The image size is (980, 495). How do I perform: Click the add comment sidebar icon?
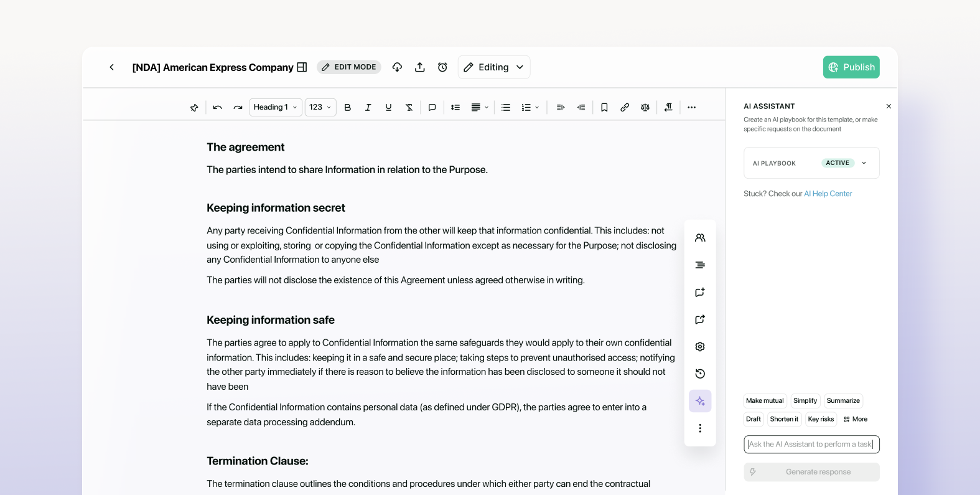(x=700, y=292)
